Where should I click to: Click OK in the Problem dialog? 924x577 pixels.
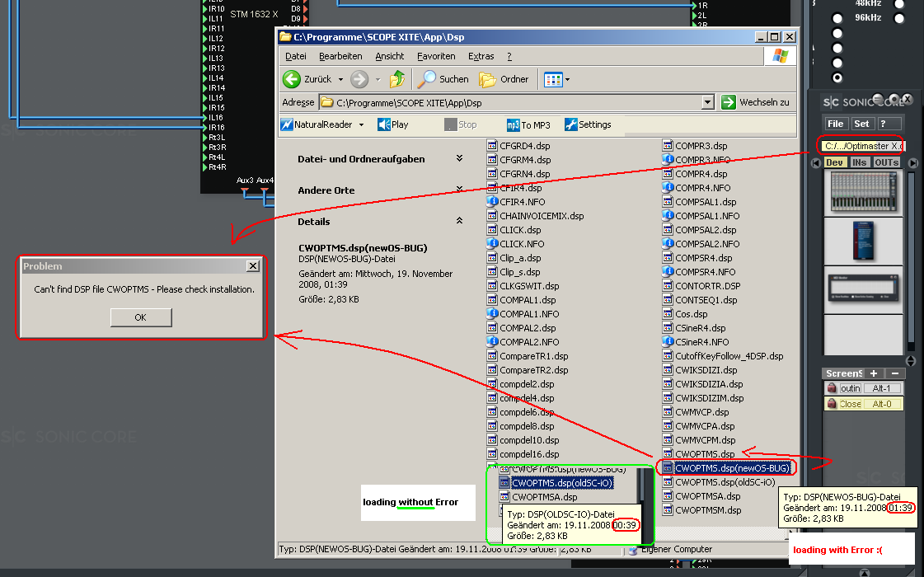coord(141,317)
